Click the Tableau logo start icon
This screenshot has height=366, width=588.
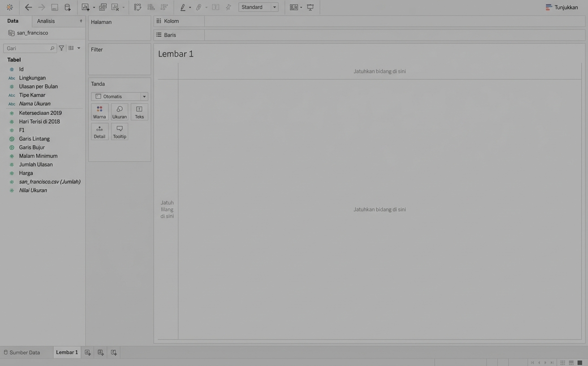click(x=9, y=7)
